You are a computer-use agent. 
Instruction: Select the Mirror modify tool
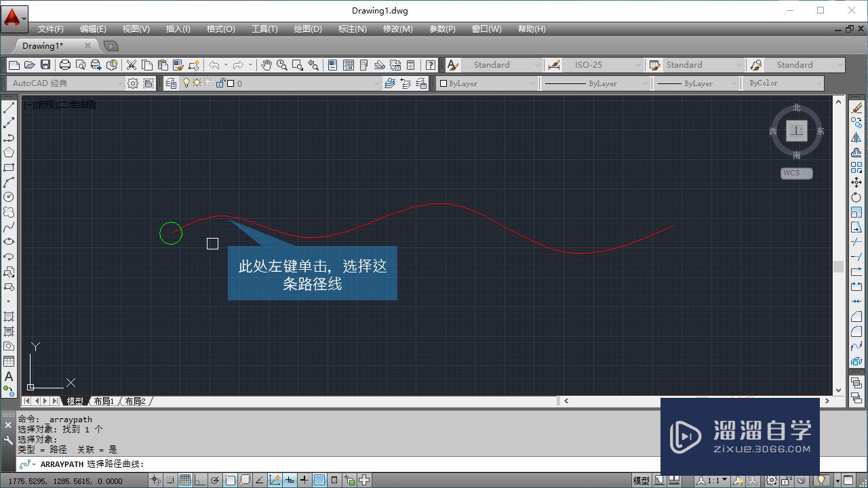pyautogui.click(x=856, y=138)
